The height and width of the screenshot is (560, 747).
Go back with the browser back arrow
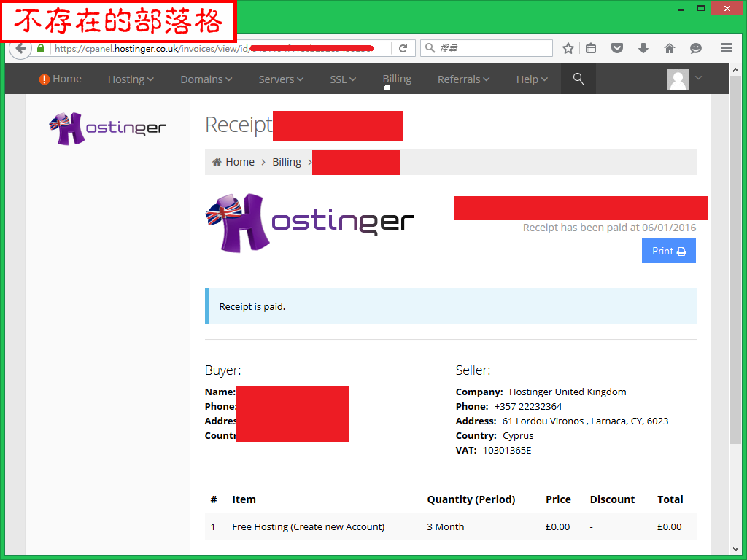(x=20, y=49)
